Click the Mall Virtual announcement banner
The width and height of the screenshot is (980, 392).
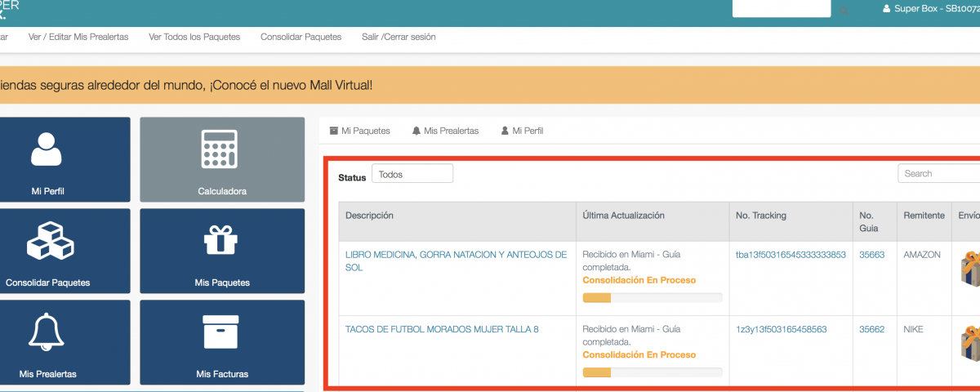490,86
